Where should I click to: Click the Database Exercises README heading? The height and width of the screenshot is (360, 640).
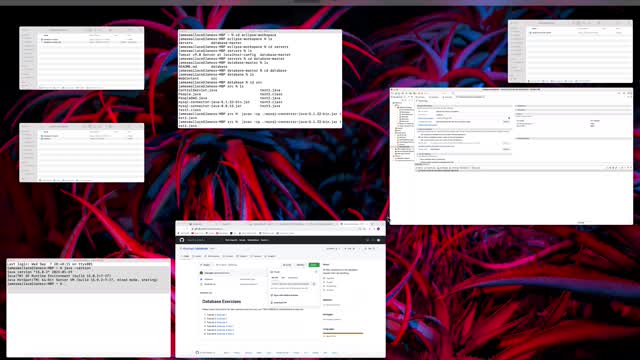[221, 302]
